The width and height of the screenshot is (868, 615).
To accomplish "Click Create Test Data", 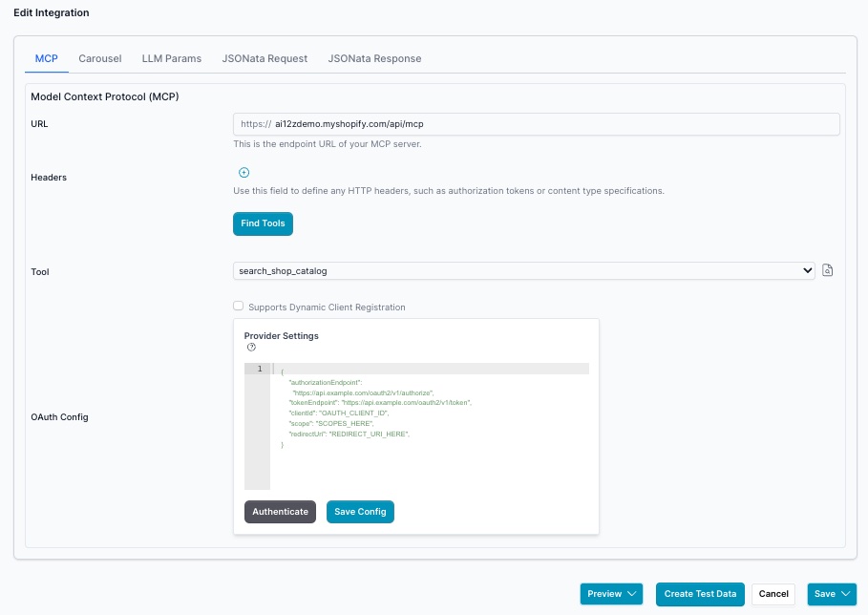I will pyautogui.click(x=700, y=593).
